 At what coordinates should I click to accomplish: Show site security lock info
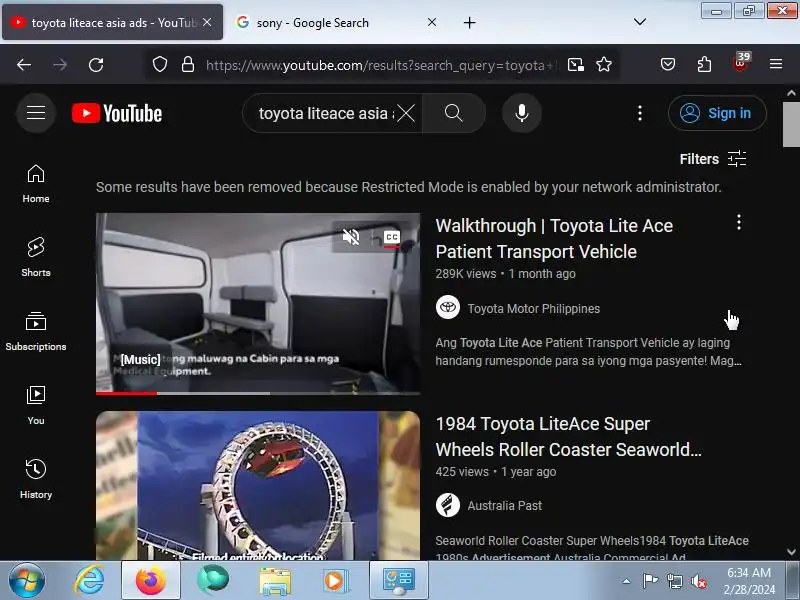tap(188, 64)
